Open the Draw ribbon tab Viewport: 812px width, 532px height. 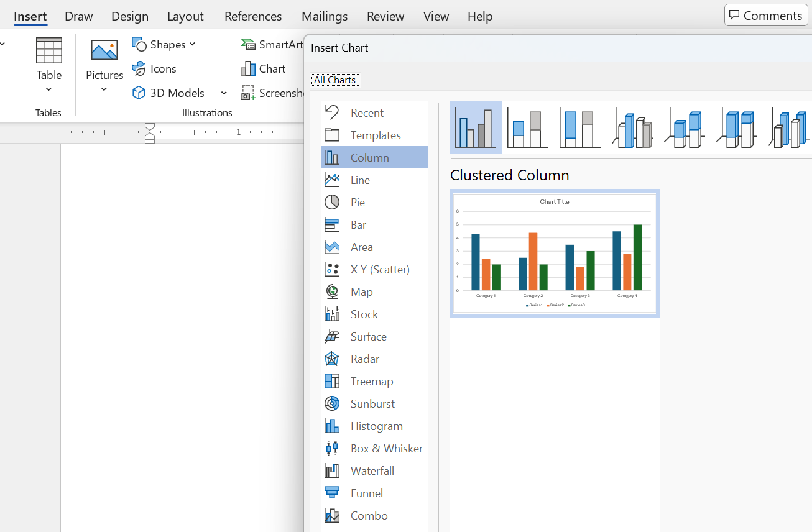click(x=79, y=16)
